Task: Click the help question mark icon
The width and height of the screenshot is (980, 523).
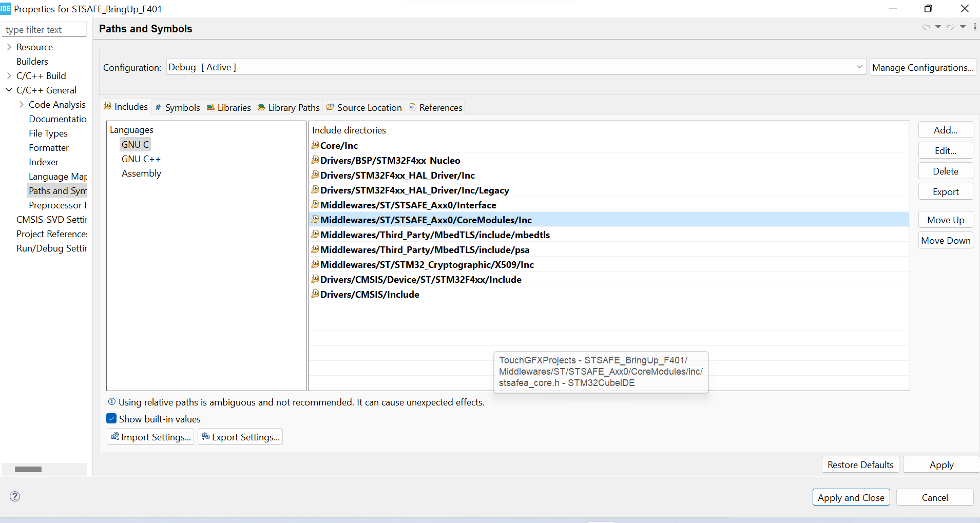Action: (15, 496)
